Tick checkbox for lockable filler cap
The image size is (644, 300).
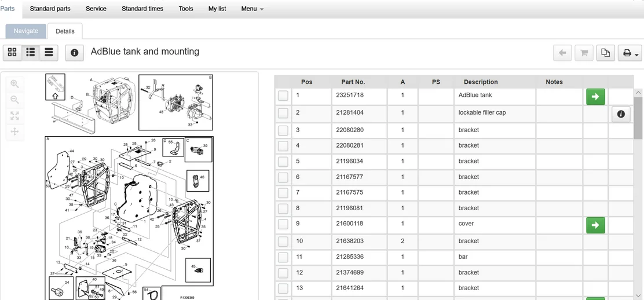tap(283, 114)
